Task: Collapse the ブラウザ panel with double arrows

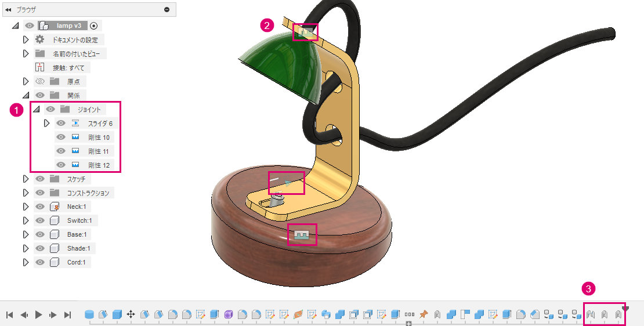Action: 8,9
